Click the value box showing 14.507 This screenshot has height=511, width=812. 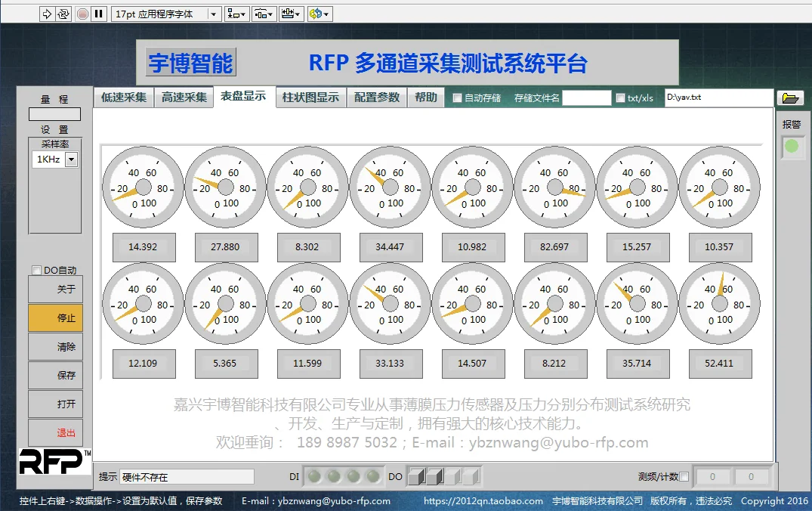(x=473, y=364)
